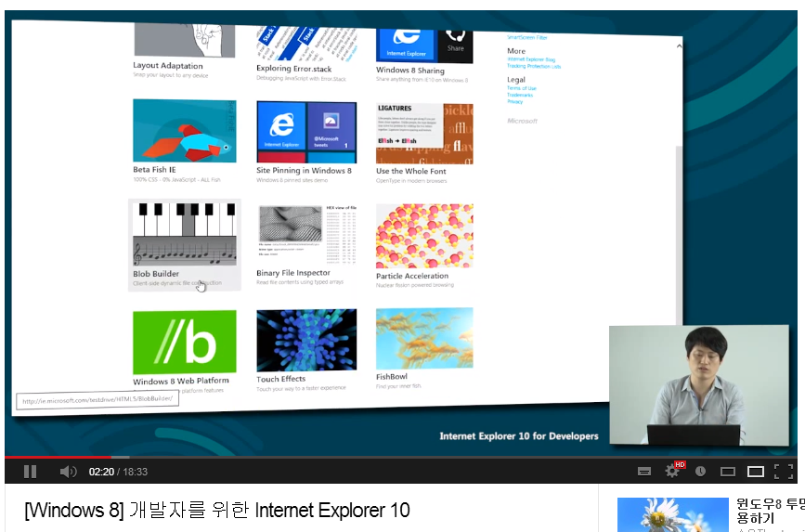
Task: Click the Internet Explorer 10 for Developers caption
Action: (518, 436)
